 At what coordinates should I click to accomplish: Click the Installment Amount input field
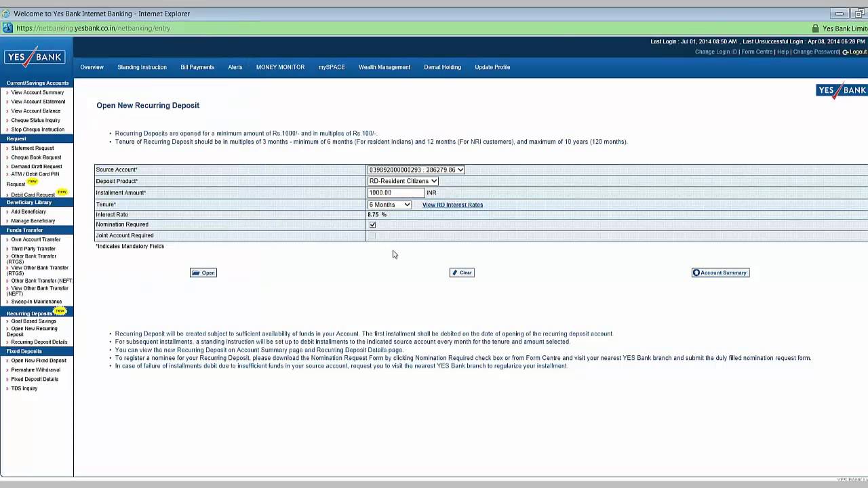click(396, 192)
